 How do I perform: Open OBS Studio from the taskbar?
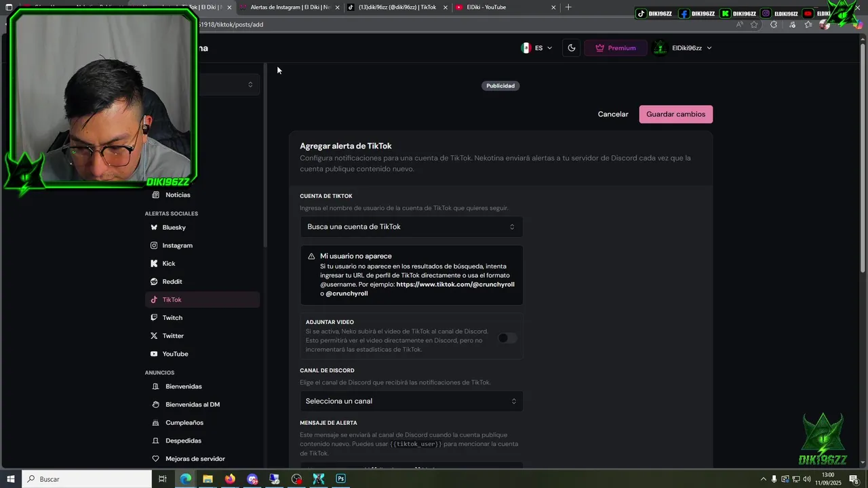[296, 479]
